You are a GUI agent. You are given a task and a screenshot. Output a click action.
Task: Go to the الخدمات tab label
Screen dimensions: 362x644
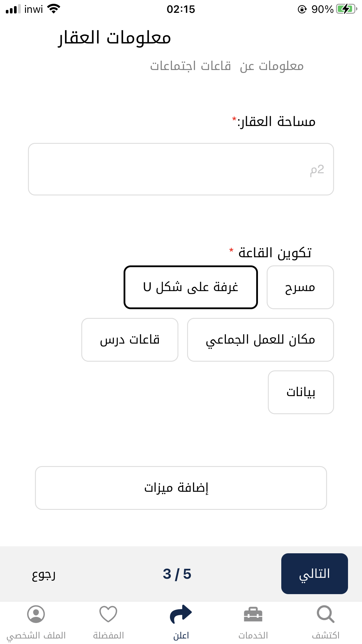coord(253,636)
